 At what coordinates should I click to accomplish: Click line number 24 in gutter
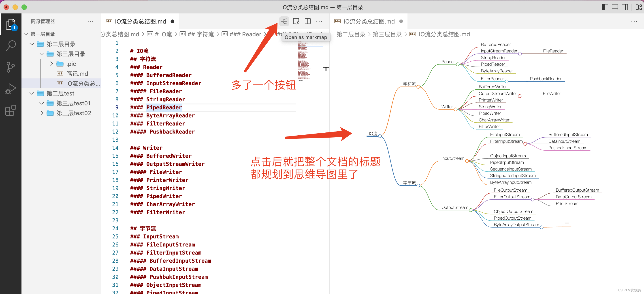pyautogui.click(x=115, y=228)
